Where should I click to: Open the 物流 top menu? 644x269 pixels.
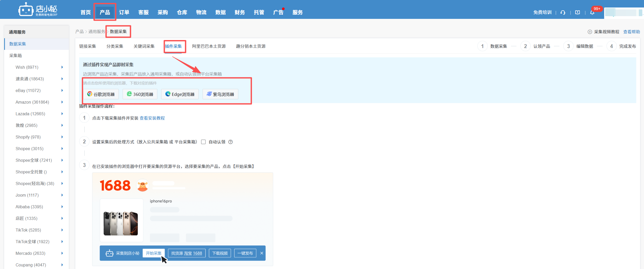[201, 12]
